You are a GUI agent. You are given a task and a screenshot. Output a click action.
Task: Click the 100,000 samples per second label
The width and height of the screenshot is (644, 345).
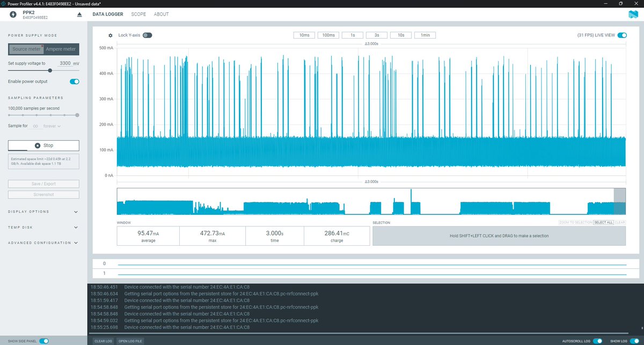pos(33,108)
